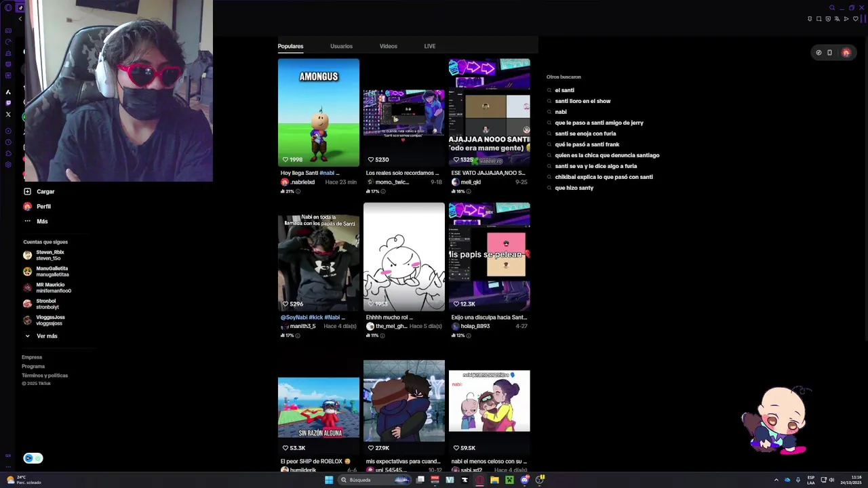The image size is (868, 488).
Task: Toggle the blue switch at bottom left
Action: coord(33,458)
